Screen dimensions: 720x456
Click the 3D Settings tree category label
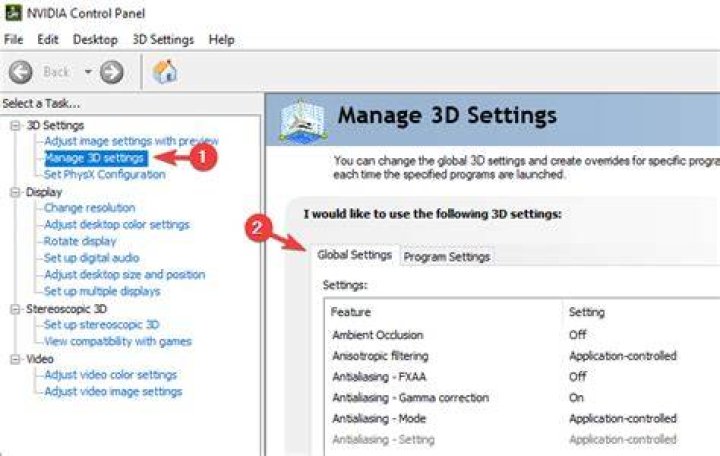[x=55, y=125]
